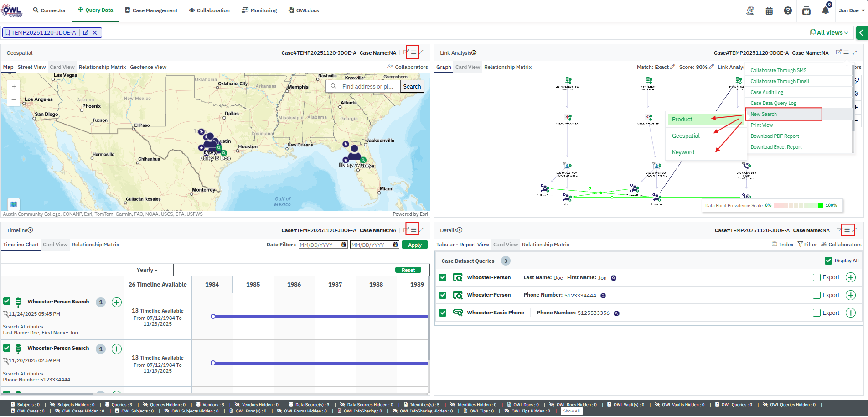Select New Search from the menu
This screenshot has height=417, width=868.
pos(764,114)
